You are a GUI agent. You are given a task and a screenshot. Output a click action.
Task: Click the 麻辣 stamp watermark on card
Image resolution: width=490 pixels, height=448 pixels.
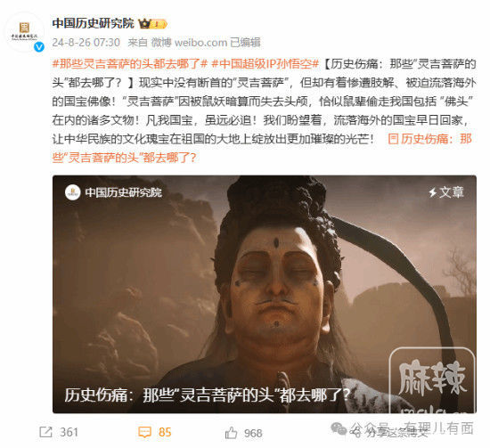pos(432,380)
